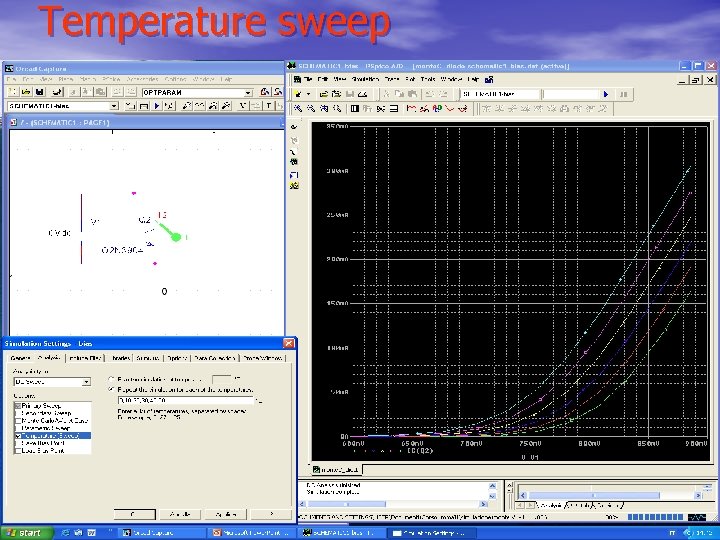Image resolution: width=720 pixels, height=540 pixels.
Task: Save the design in Orcad Capture
Action: coord(39,92)
